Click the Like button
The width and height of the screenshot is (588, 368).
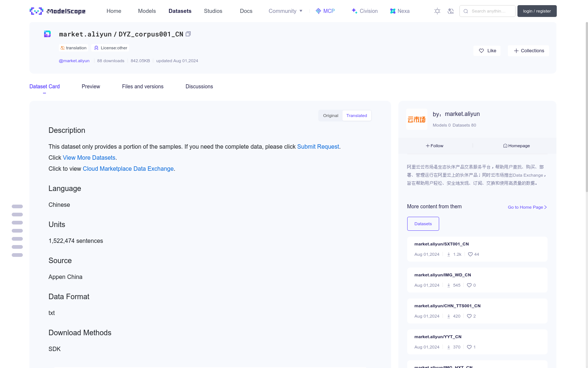click(487, 51)
